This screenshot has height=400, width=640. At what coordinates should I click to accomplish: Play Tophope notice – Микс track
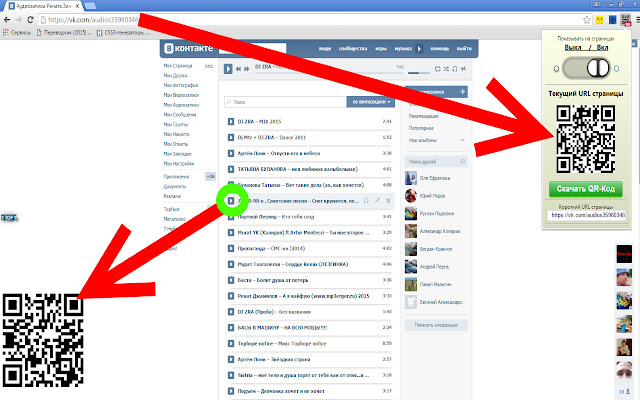tap(231, 344)
